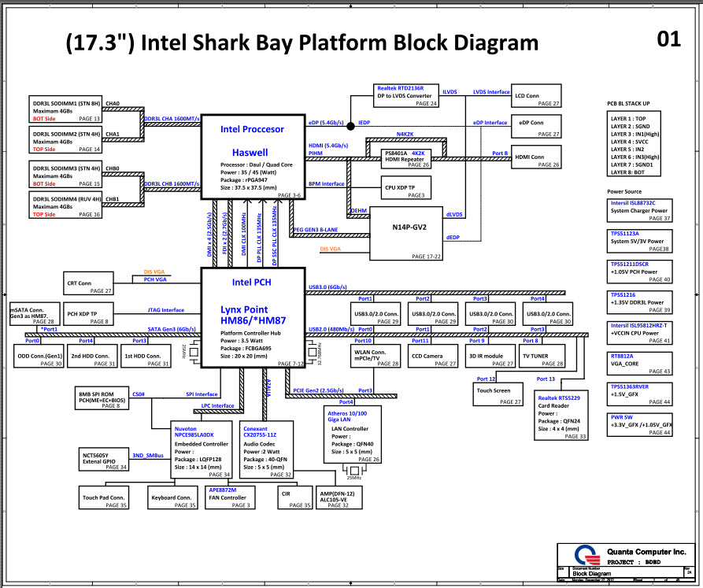Click the 1st HDD Conn. box
The width and height of the screenshot is (703, 588).
(x=146, y=356)
